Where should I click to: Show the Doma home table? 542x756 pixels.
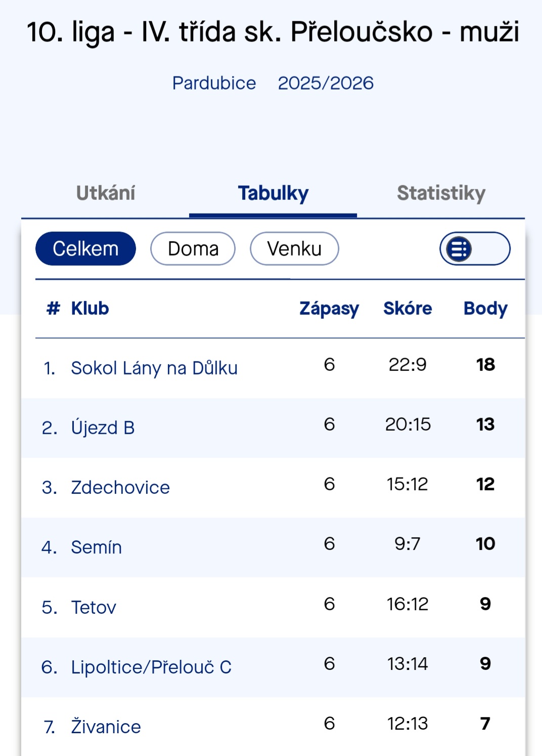(193, 249)
